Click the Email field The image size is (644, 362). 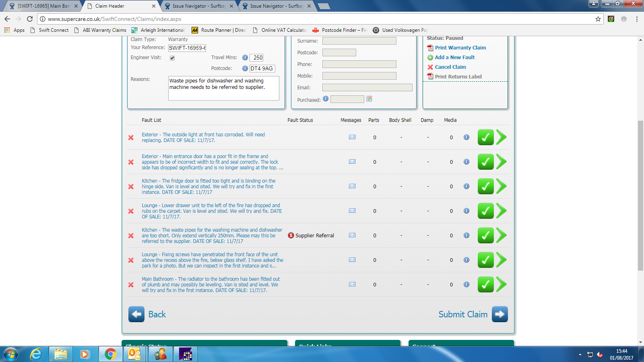[367, 87]
